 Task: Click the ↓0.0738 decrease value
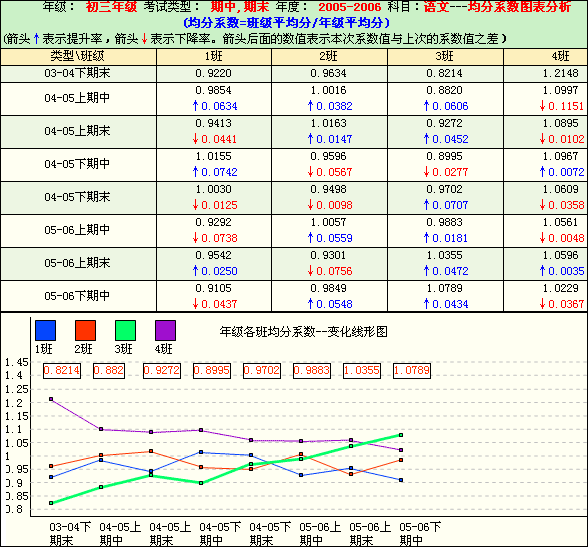tap(215, 238)
